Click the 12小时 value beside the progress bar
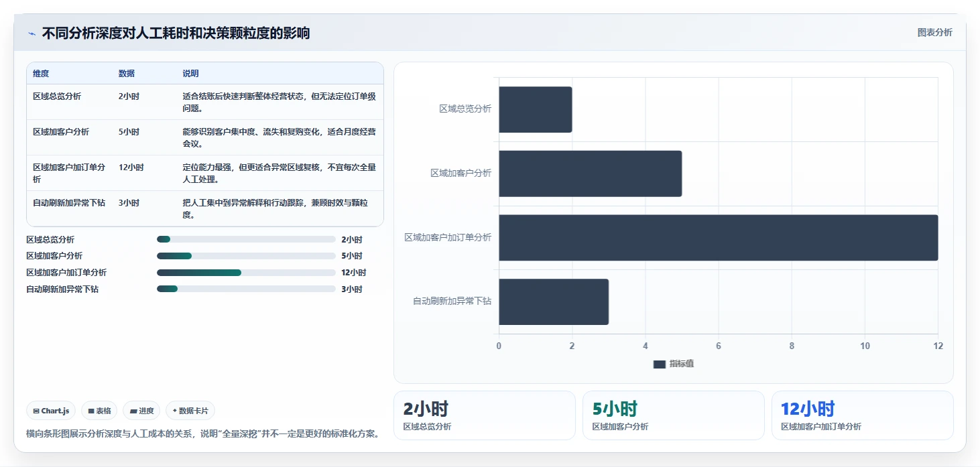Viewport: 980px width, 467px height. click(x=354, y=273)
